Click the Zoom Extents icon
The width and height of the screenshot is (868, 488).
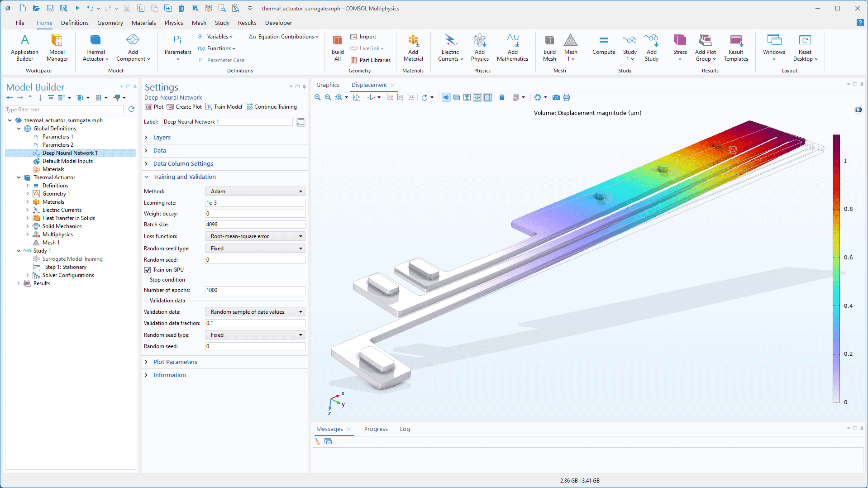(x=357, y=98)
